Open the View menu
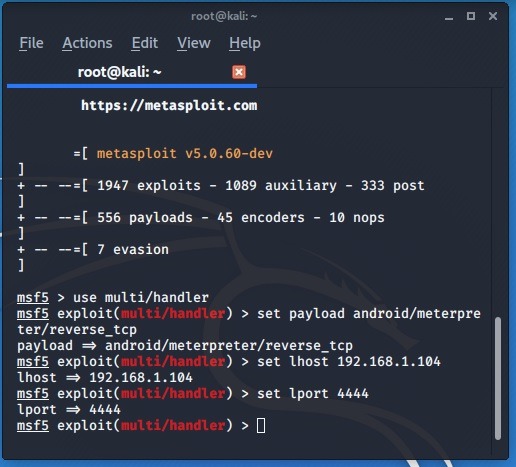The height and width of the screenshot is (467, 516). point(194,43)
